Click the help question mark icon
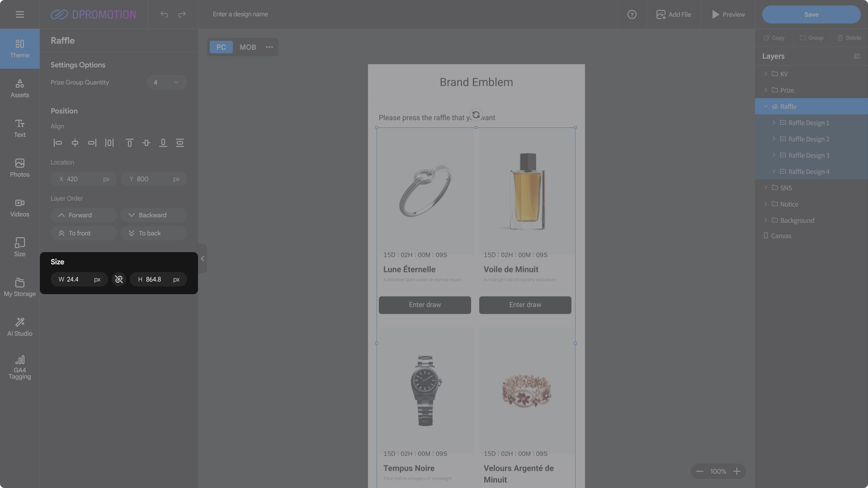Screen dimensions: 868x488 point(632,14)
